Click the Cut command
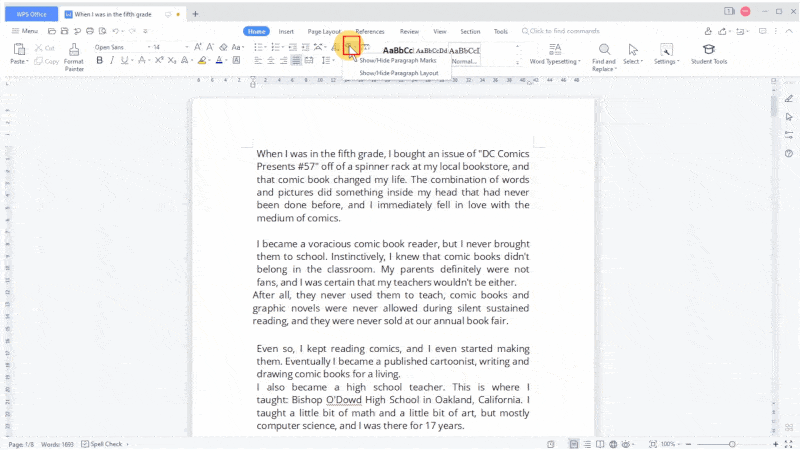Screen dimensions: 800x450 (44, 48)
